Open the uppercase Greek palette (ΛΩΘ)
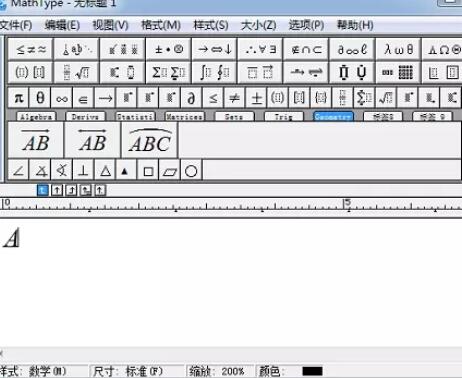The width and height of the screenshot is (462, 378). 442,49
